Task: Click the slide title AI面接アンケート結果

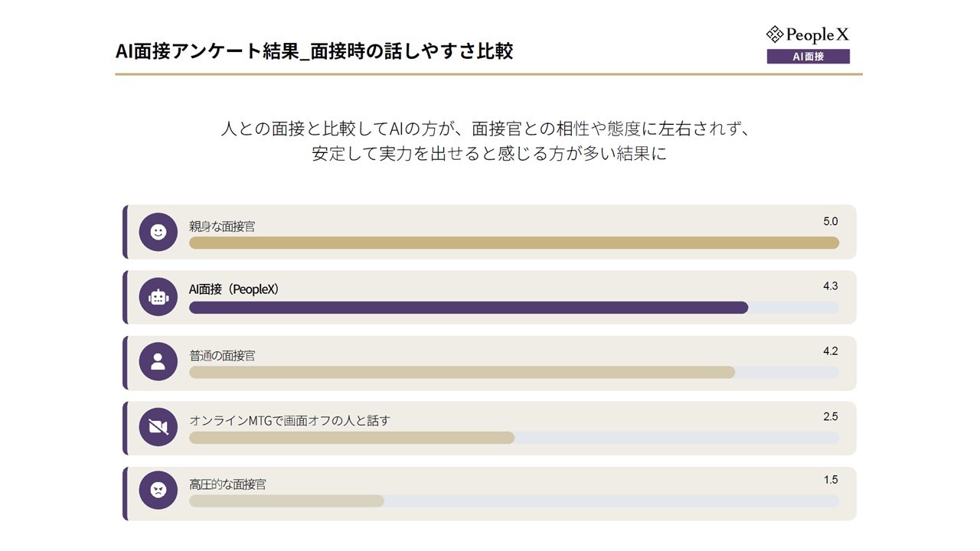Action: pyautogui.click(x=313, y=51)
